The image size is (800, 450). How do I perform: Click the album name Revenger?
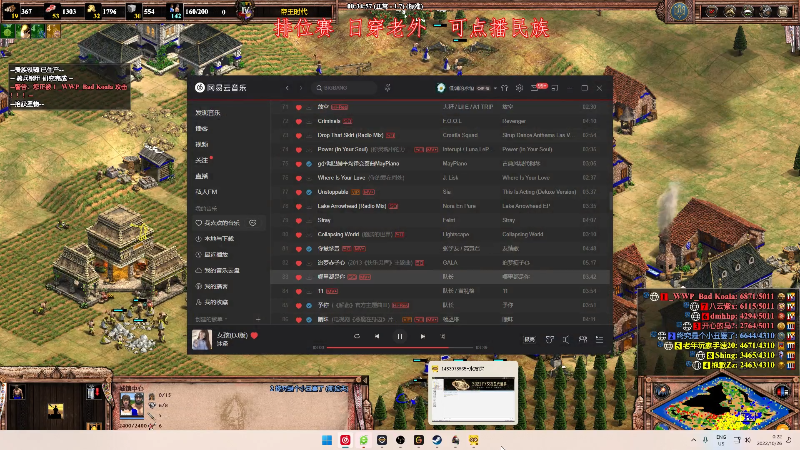pos(514,121)
